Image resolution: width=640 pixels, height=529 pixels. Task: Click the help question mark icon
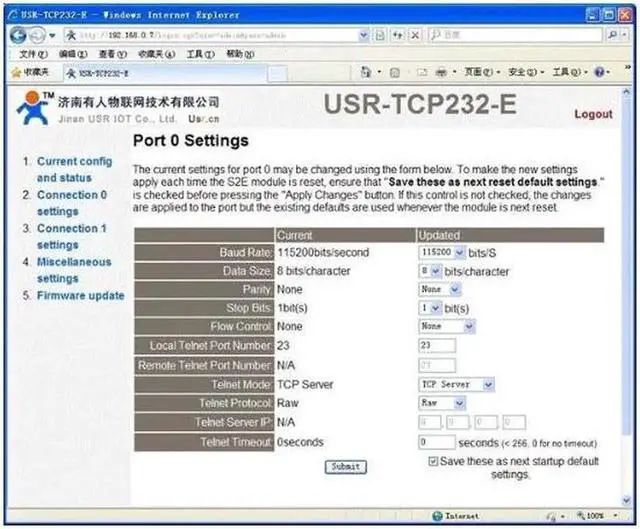tap(598, 73)
